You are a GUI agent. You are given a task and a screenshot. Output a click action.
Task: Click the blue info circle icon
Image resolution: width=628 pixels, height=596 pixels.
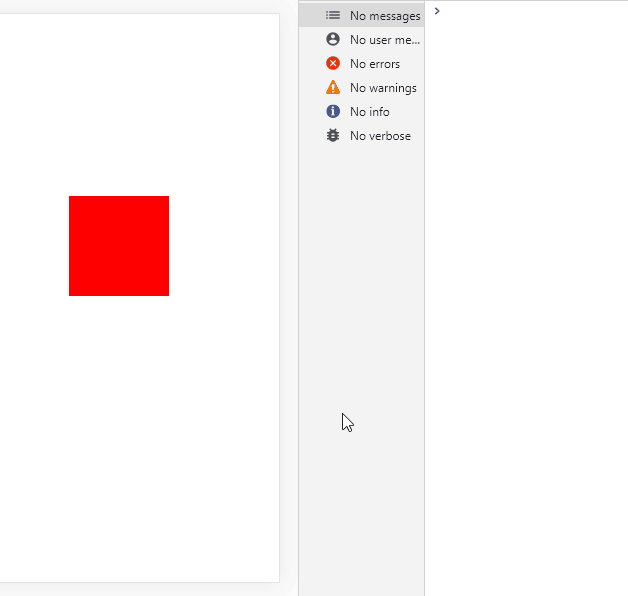point(333,111)
